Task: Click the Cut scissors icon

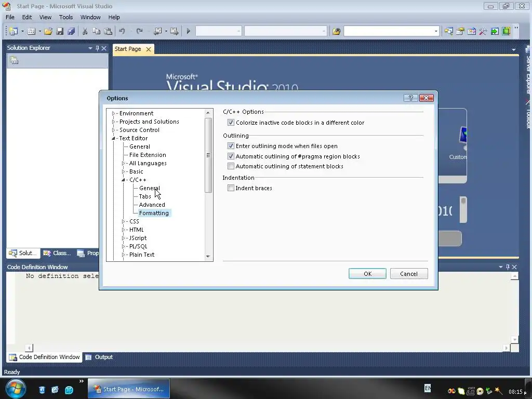Action: tap(85, 31)
